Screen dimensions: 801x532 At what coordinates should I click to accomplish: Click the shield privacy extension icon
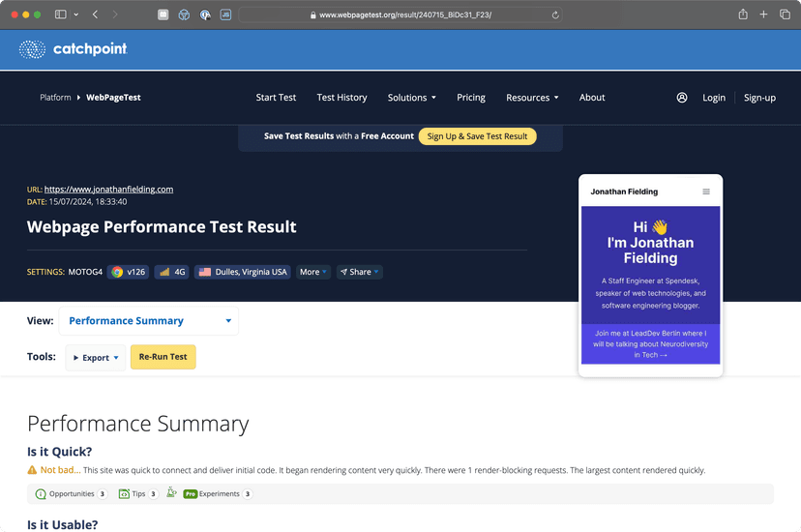205,15
